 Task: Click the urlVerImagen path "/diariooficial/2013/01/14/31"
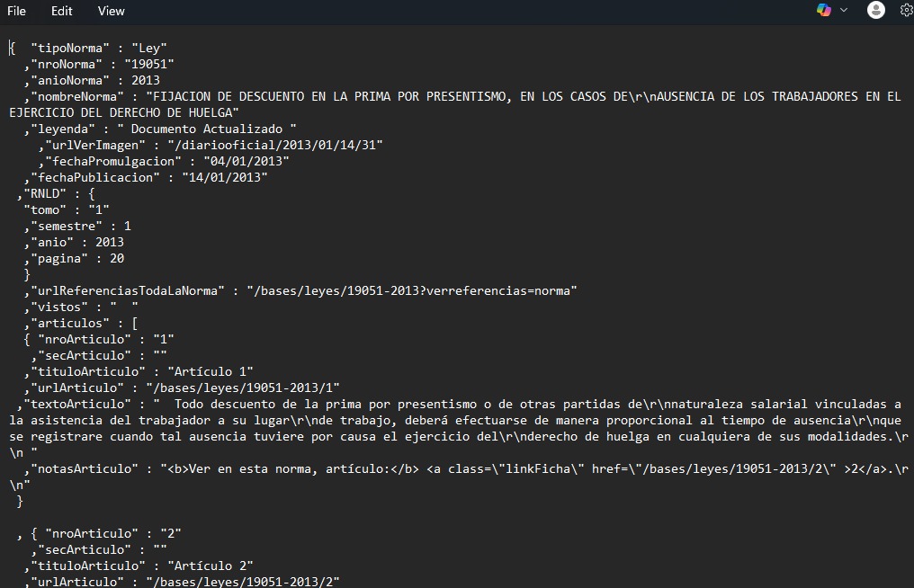[275, 145]
